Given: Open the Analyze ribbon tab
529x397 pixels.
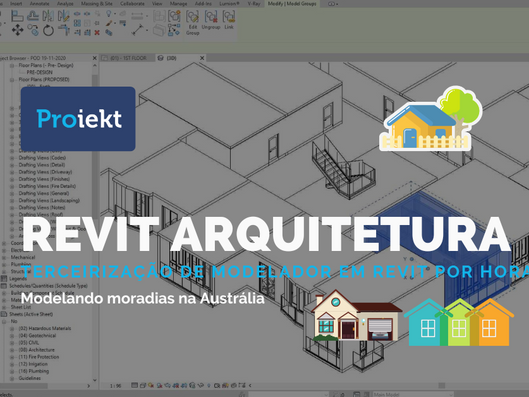Looking at the screenshot, I should tap(65, 4).
